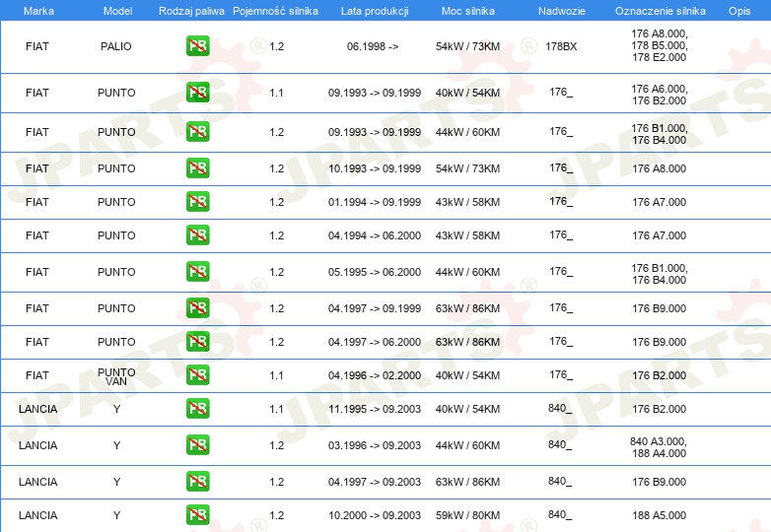Click the Model column header
The image size is (771, 532).
(117, 11)
